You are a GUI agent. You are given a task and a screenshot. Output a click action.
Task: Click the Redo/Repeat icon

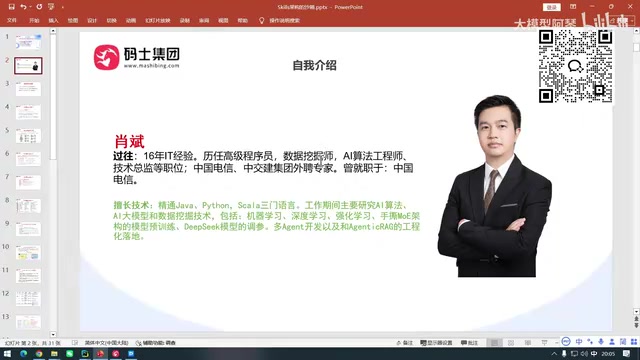click(x=39, y=7)
